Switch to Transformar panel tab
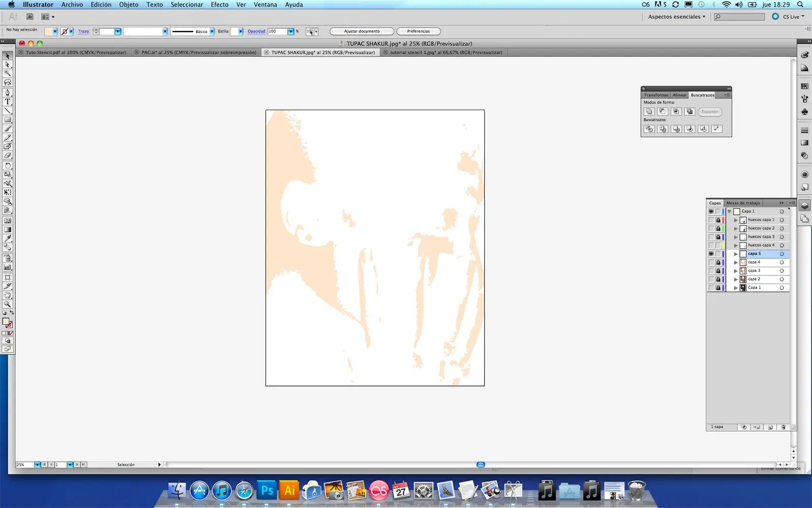812x508 pixels. pyautogui.click(x=656, y=95)
